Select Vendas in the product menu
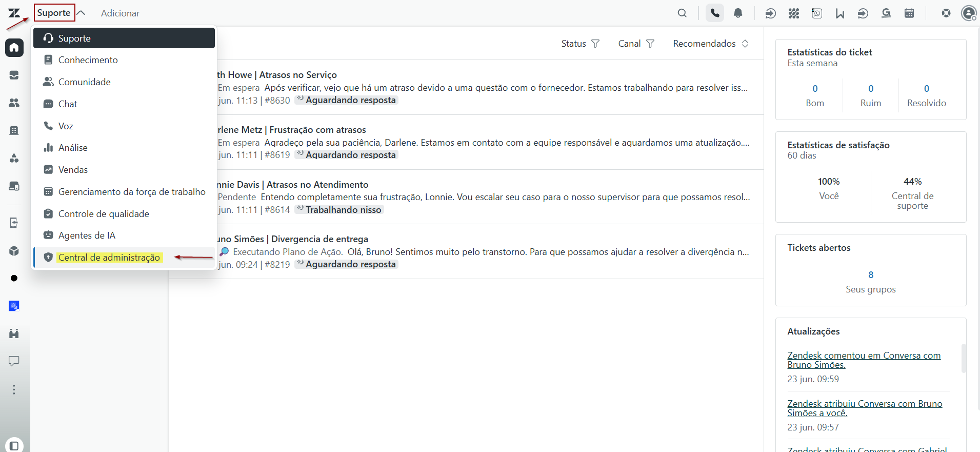Viewport: 980px width, 452px height. pos(124,170)
